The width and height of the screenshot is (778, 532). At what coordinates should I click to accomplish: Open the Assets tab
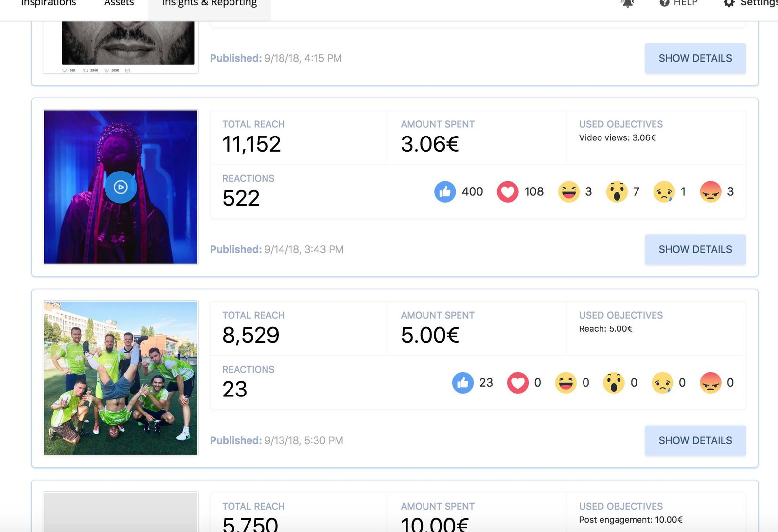[x=119, y=4]
